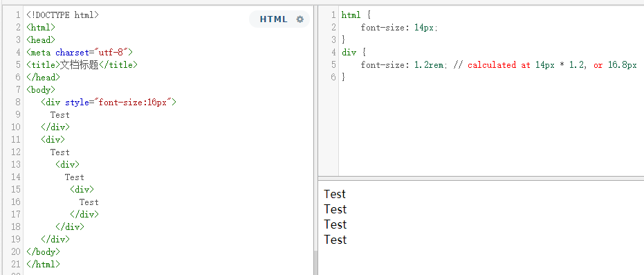This screenshot has height=275, width=644.
Task: Click line number 5 in CSS gutter
Action: [x=333, y=65]
